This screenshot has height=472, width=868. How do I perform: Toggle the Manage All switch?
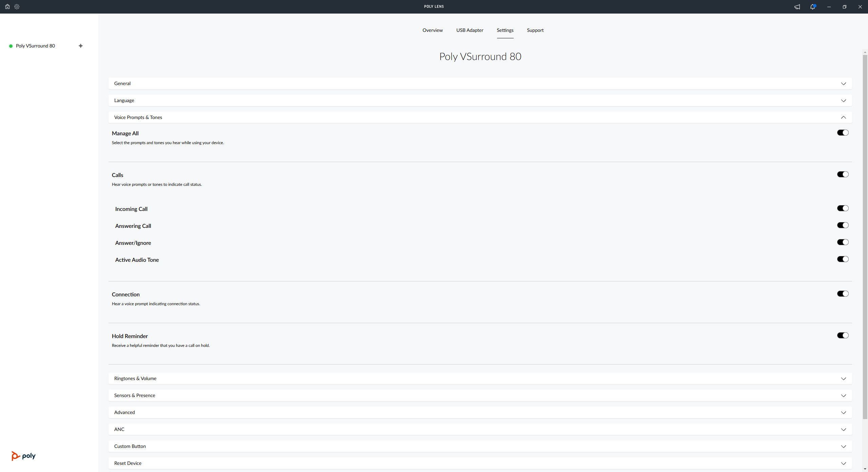click(x=843, y=133)
